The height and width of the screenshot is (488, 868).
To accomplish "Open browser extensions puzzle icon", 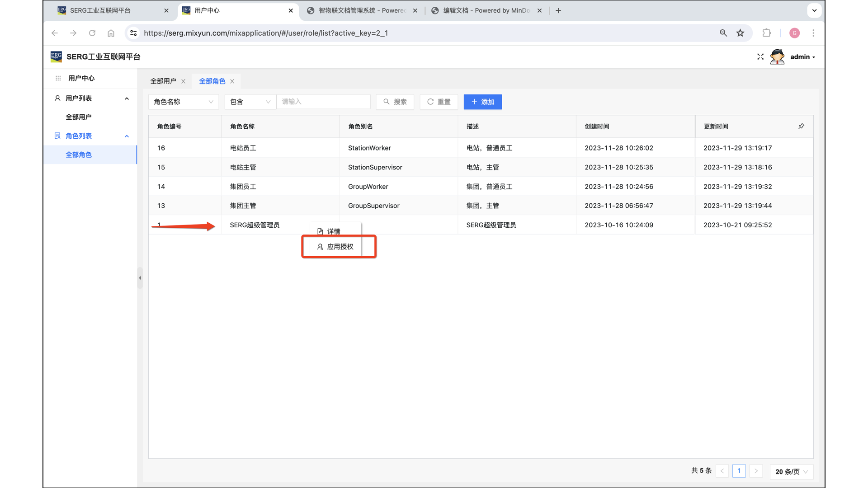I will tap(766, 33).
